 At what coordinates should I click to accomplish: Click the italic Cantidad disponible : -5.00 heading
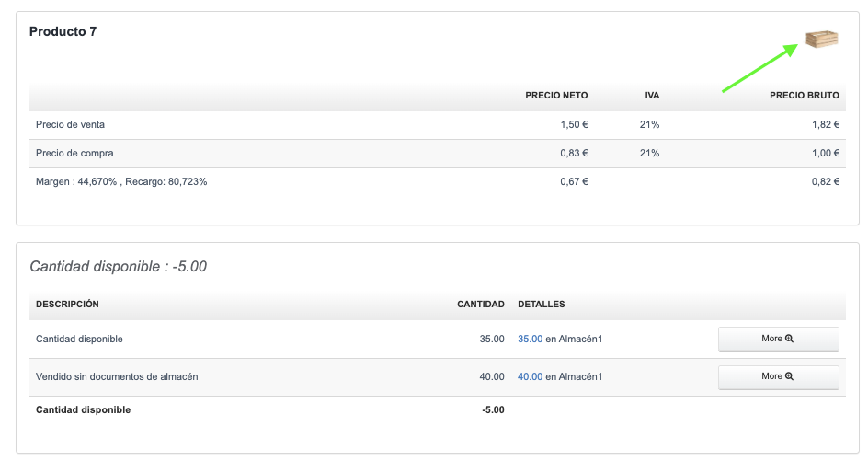(118, 267)
